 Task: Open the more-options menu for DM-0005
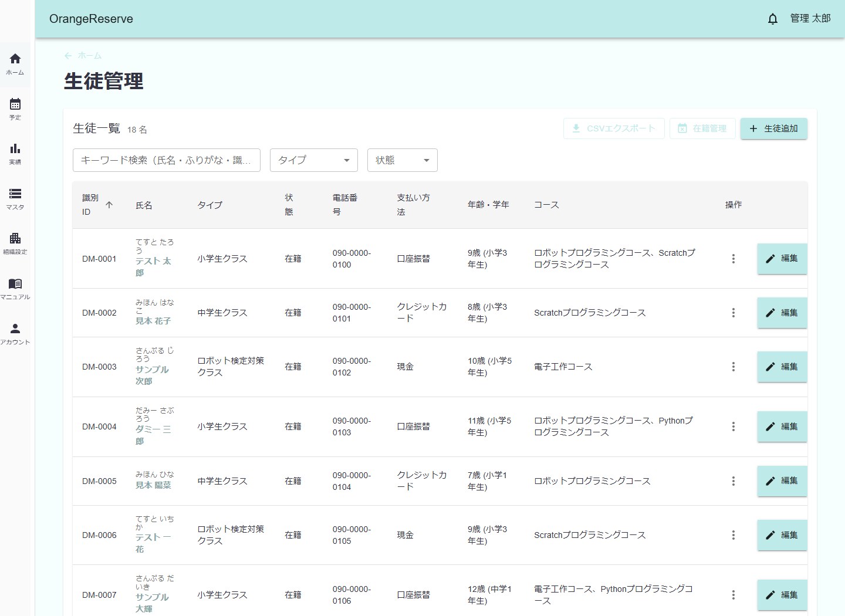pyautogui.click(x=733, y=481)
